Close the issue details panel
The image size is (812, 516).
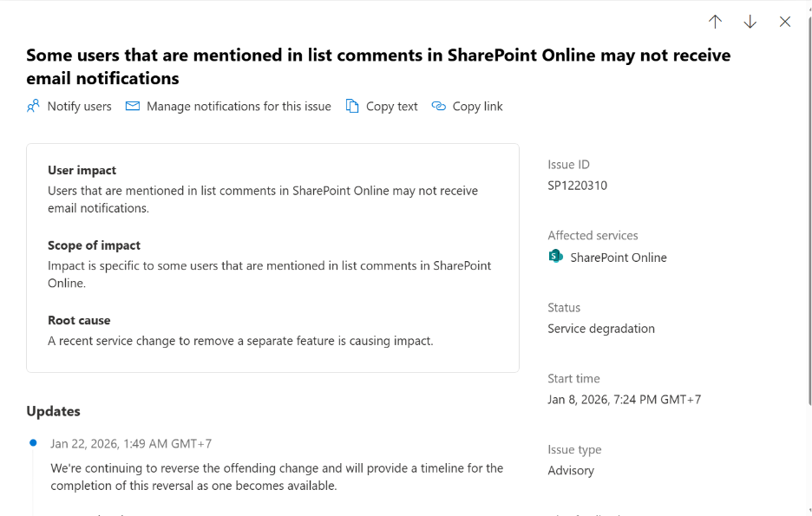click(x=785, y=22)
